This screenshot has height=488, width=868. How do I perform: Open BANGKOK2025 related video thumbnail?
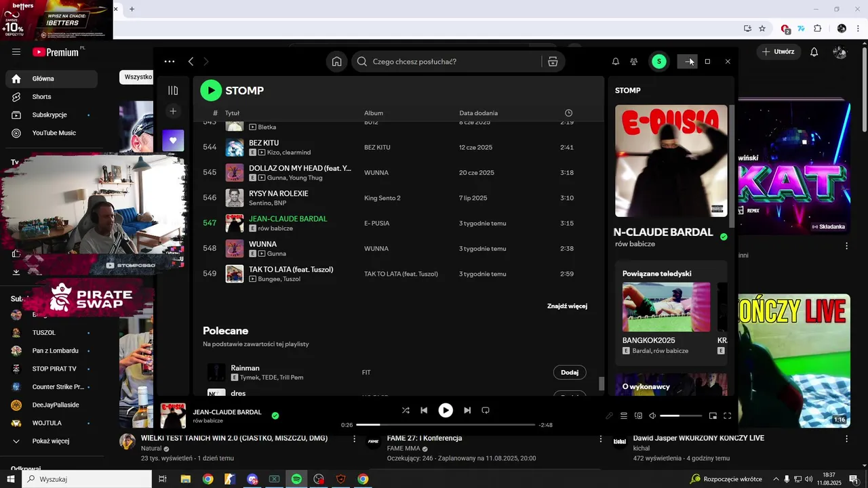click(x=667, y=307)
